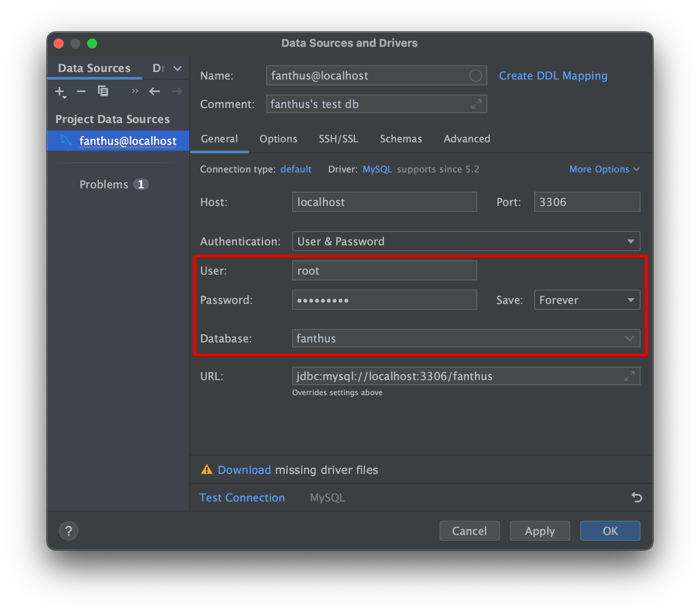Screen dimensions: 700x612
Task: Open the Authentication dropdown
Action: click(x=466, y=242)
